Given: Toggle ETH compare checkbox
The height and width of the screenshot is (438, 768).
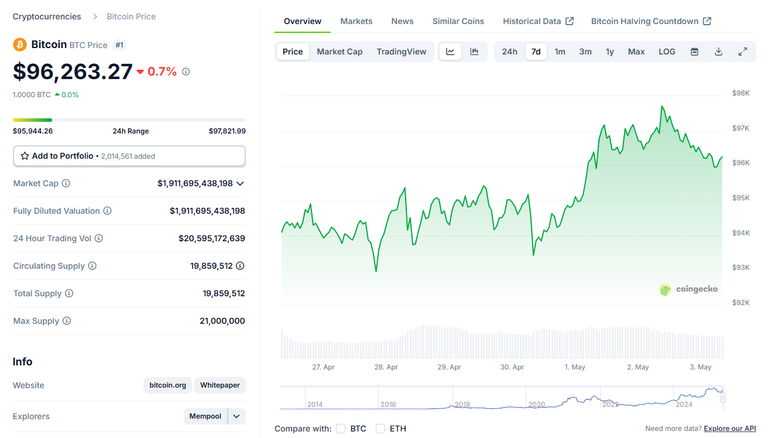Looking at the screenshot, I should pos(381,429).
